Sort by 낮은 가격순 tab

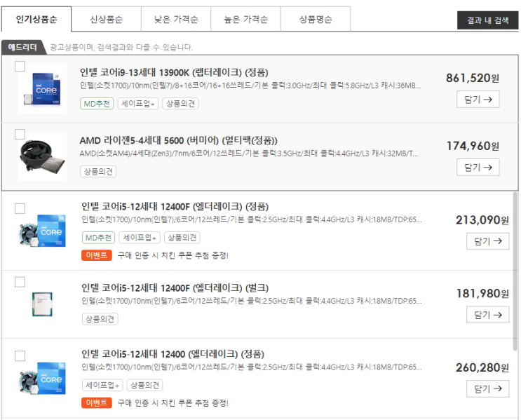176,19
